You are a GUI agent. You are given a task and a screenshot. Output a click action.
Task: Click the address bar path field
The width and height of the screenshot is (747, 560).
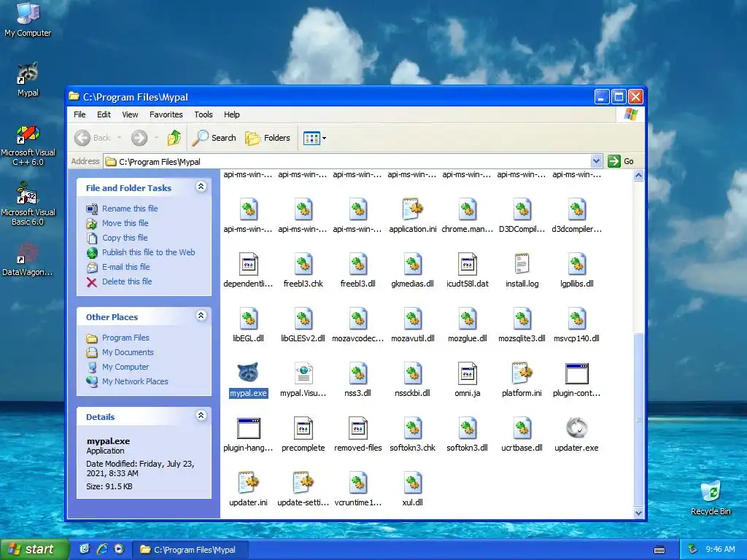347,161
